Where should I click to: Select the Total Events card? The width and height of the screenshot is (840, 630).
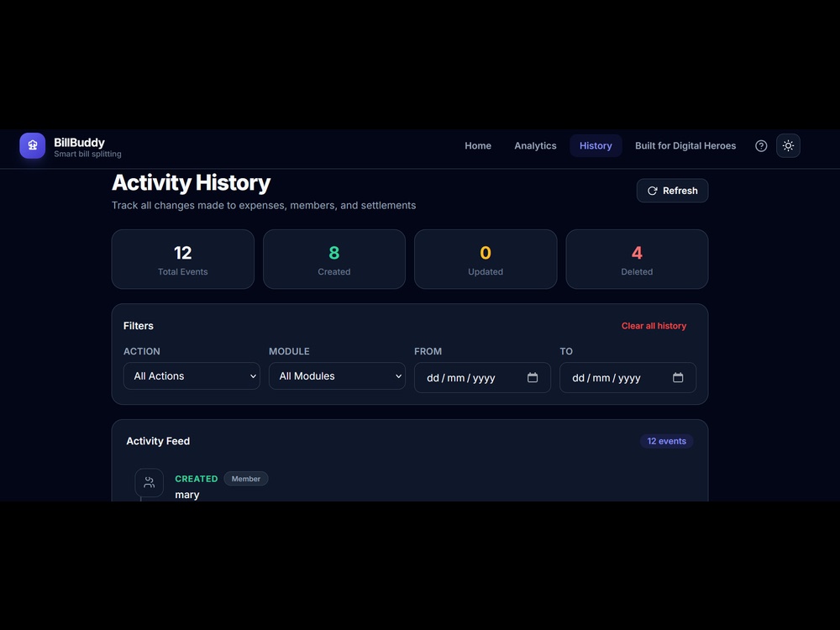(x=182, y=260)
